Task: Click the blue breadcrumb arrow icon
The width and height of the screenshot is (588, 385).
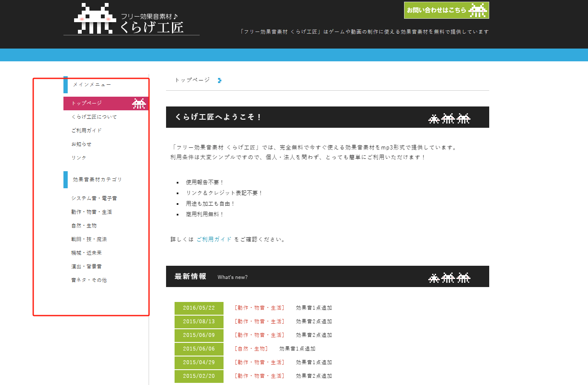Action: (x=219, y=80)
